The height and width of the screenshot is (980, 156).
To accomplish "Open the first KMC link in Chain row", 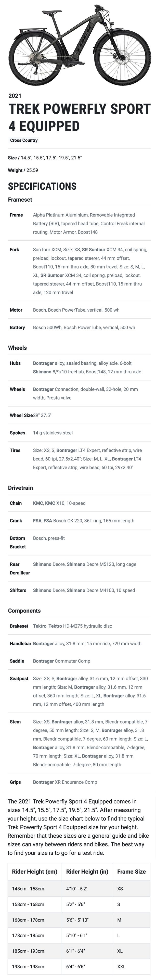I will 37,503.
